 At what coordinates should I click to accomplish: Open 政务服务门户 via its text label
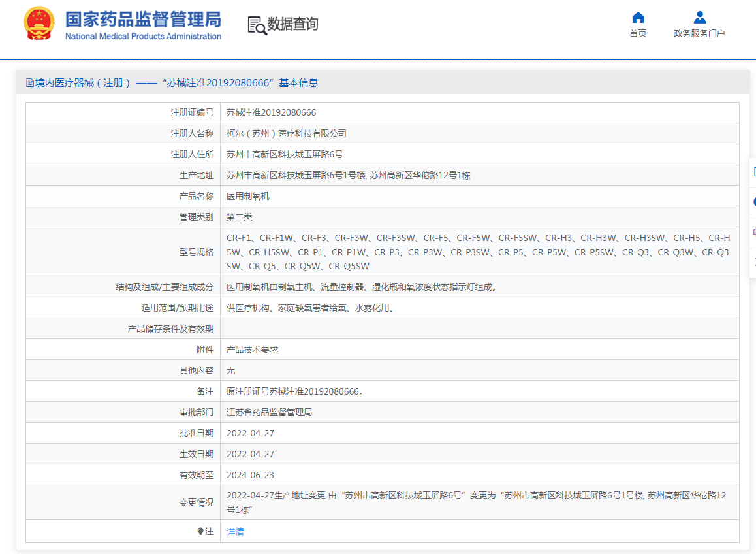[699, 33]
